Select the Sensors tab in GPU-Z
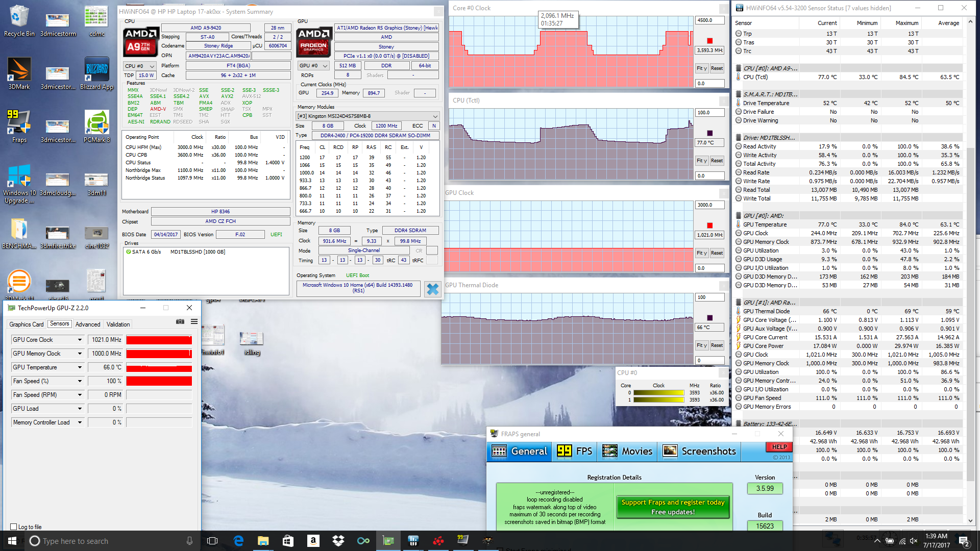The height and width of the screenshot is (551, 980). click(x=60, y=323)
